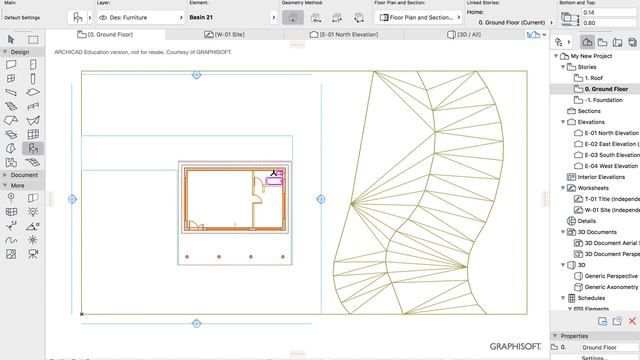Activate the Curtain Wall tool
640x360 pixels.
click(x=33, y=134)
